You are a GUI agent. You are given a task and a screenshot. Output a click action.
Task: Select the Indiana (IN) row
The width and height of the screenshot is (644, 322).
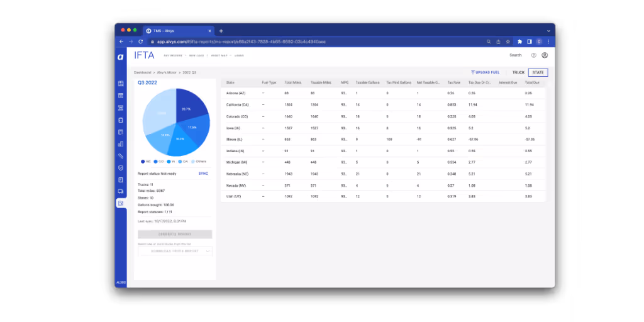pyautogui.click(x=383, y=151)
